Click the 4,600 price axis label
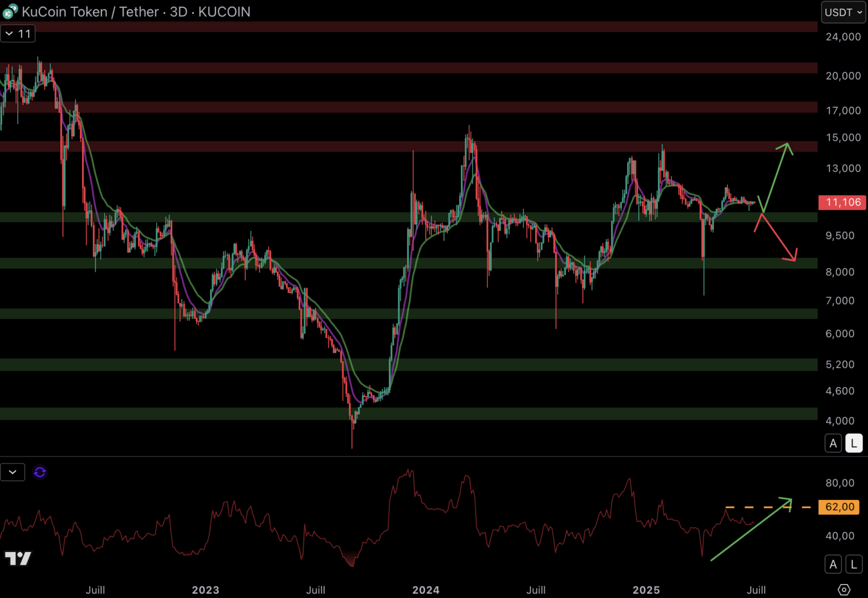Image resolution: width=868 pixels, height=598 pixels. coord(840,391)
